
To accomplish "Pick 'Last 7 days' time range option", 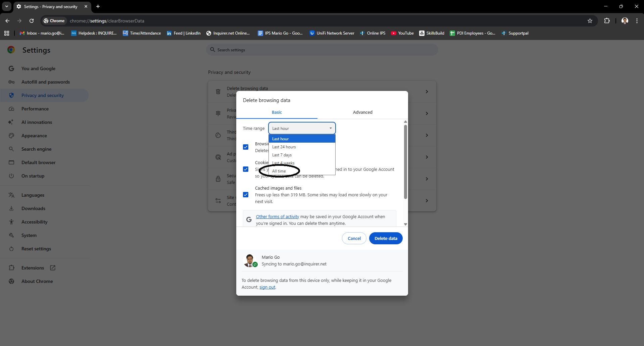I will coord(282,155).
